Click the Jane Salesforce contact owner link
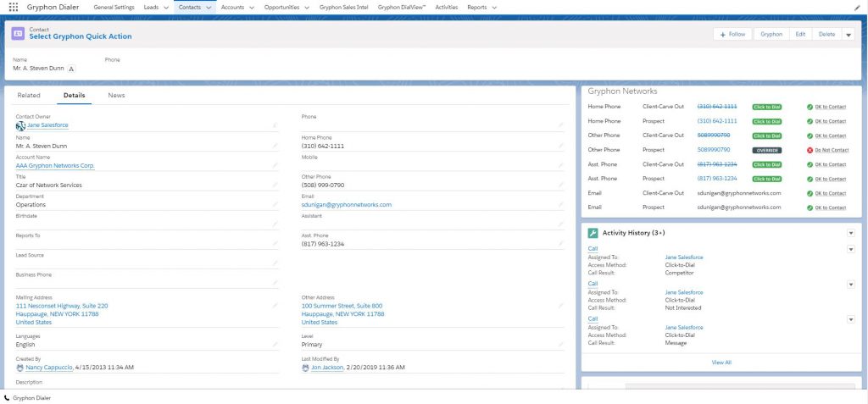This screenshot has height=404, width=868. 47,125
